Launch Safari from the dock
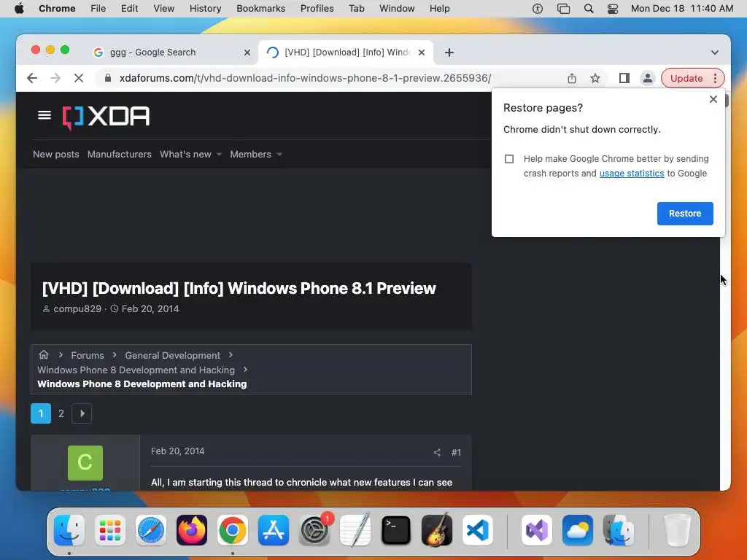Screen dimensions: 747x560 pyautogui.click(x=151, y=530)
